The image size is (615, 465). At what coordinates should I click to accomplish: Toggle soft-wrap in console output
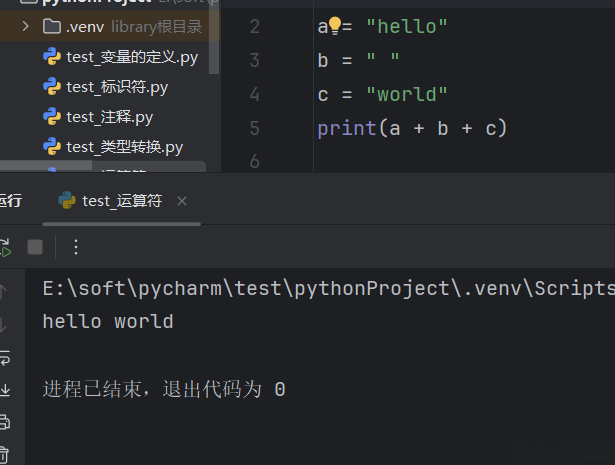4,357
